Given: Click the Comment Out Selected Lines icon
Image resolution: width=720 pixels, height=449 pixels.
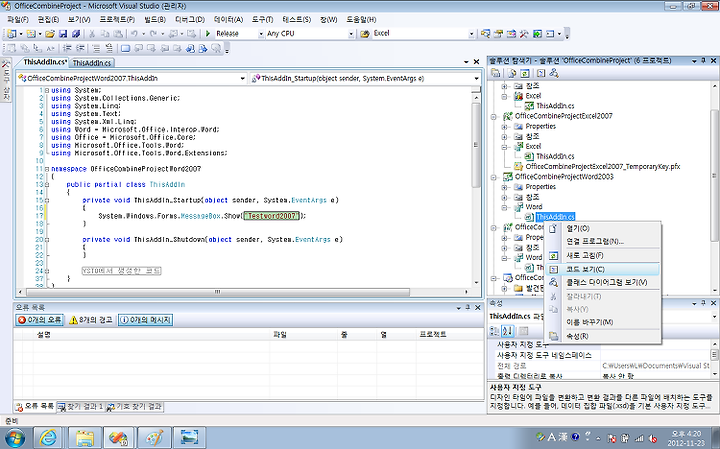Looking at the screenshot, I should point(96,48).
